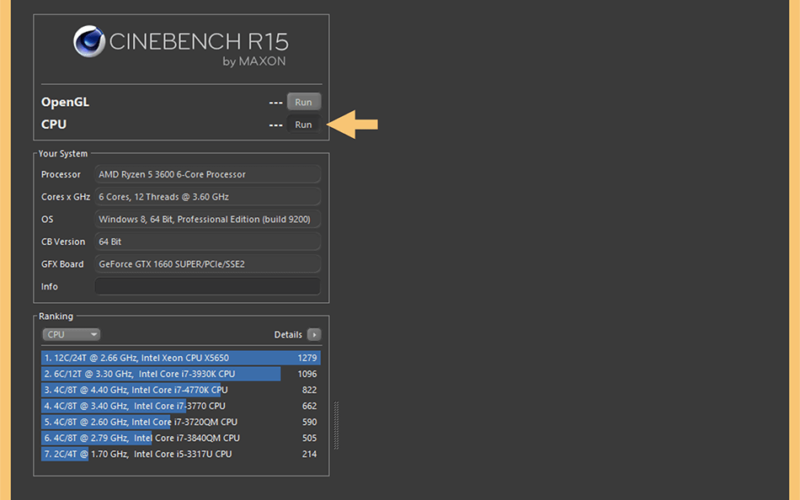Image resolution: width=800 pixels, height=500 pixels.
Task: Select ranking row 3 Intel Core i7-4770K
Action: [x=181, y=390]
